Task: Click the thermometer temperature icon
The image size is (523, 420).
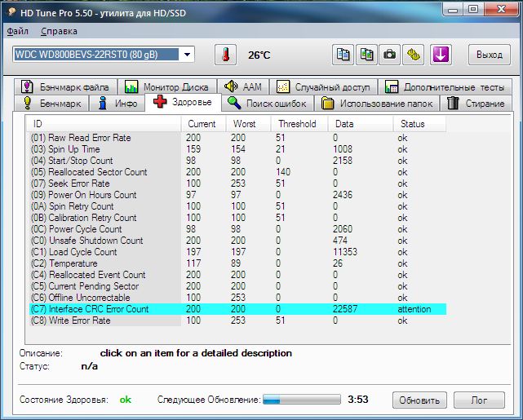Action: click(225, 55)
